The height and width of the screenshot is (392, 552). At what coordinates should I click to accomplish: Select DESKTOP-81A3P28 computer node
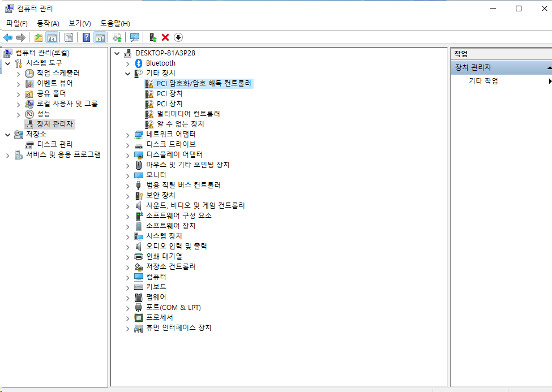165,53
